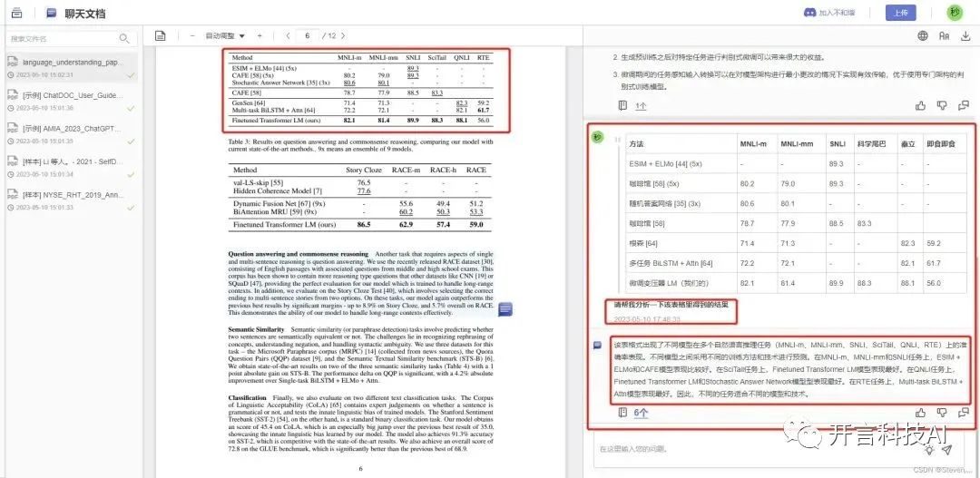Screen dimensions: 980x478
Task: Click thumbs down on the first answer
Action: click(x=942, y=105)
